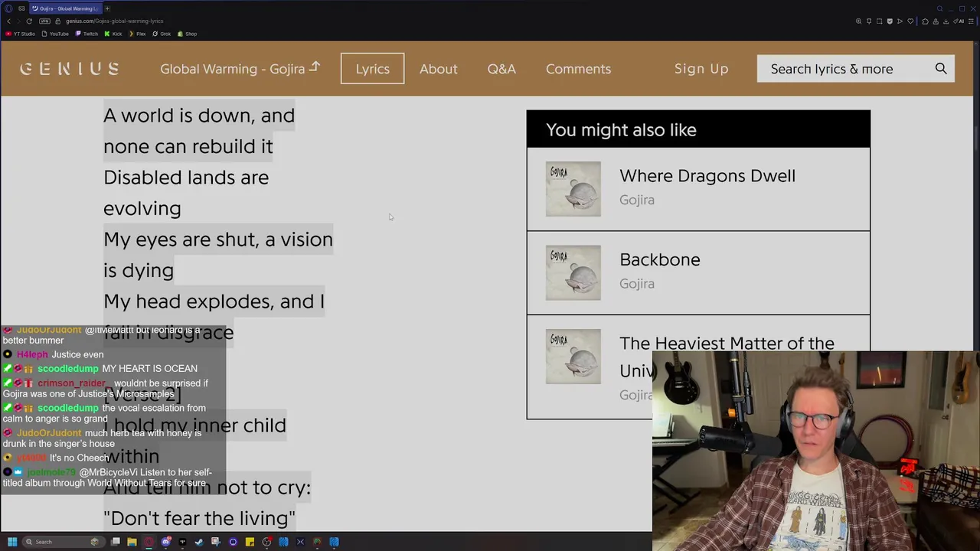Image resolution: width=980 pixels, height=551 pixels.
Task: Click the zoom magnifier icon in address bar
Action: point(858,21)
